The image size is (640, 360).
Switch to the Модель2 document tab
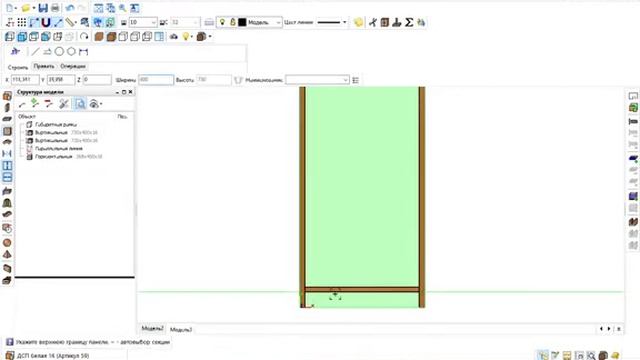[x=152, y=328]
